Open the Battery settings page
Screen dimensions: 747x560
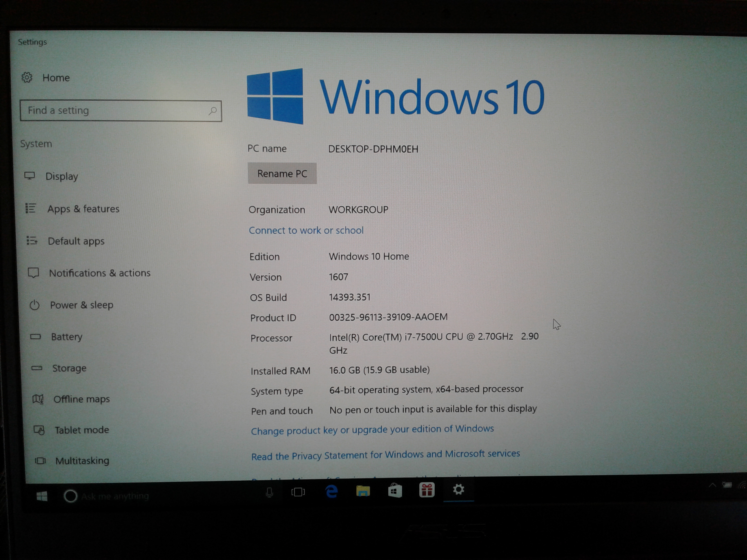click(66, 337)
